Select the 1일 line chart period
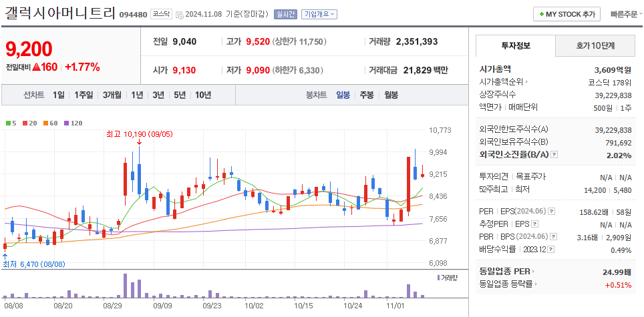Screen dimensions: 644x317 pyautogui.click(x=58, y=95)
